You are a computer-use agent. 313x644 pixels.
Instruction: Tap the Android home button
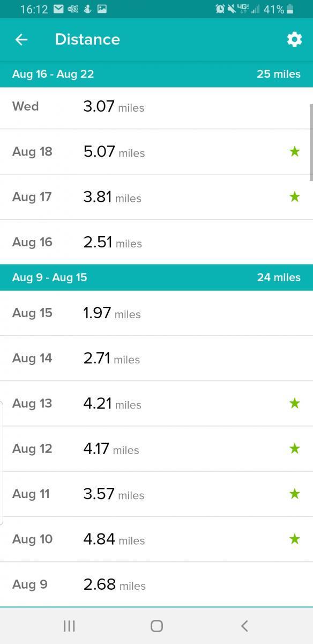(x=156, y=626)
